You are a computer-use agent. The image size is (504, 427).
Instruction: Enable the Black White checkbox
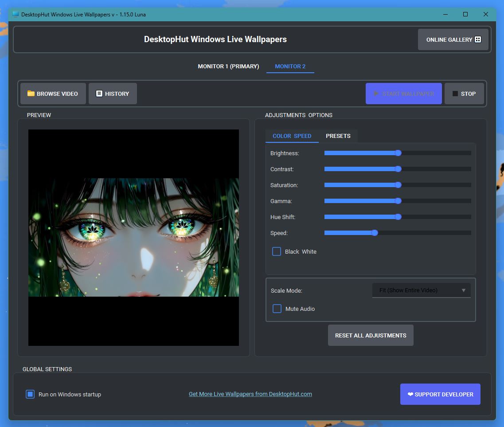(x=277, y=251)
